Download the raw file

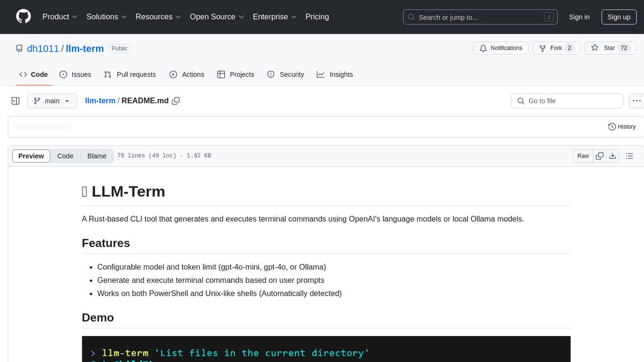click(x=612, y=156)
